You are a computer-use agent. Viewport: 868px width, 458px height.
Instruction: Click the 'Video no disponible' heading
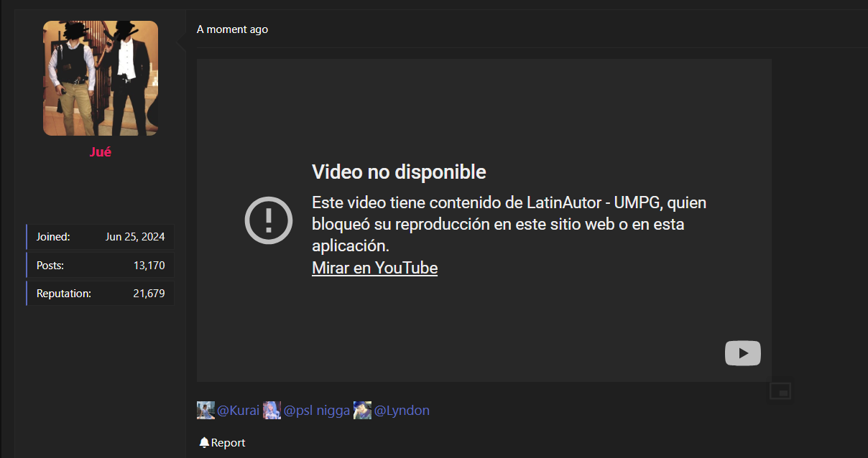tap(399, 172)
